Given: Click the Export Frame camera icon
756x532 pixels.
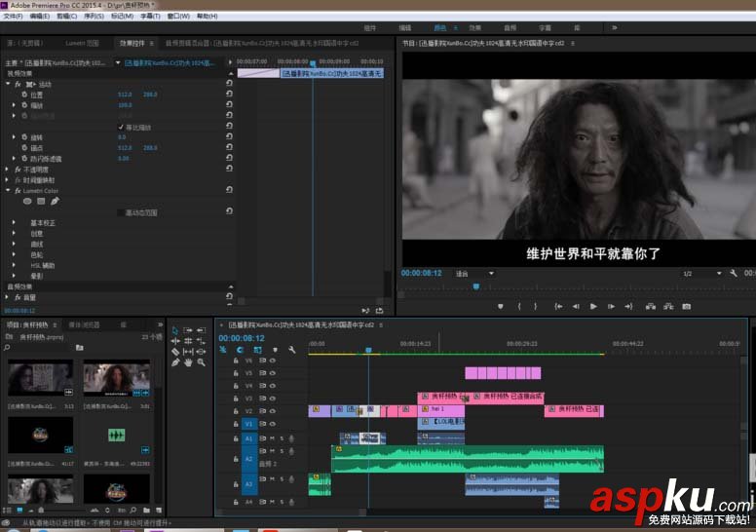Looking at the screenshot, I should [686, 306].
